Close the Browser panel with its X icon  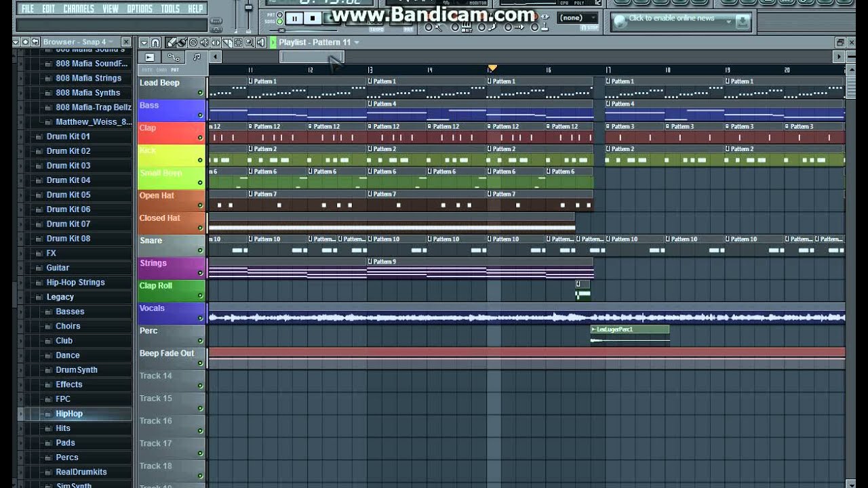[126, 42]
